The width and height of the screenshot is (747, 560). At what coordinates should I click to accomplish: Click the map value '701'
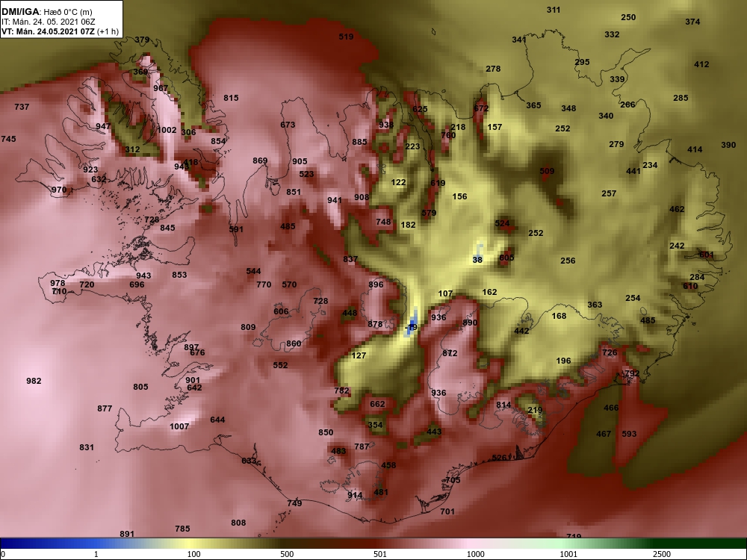(447, 511)
